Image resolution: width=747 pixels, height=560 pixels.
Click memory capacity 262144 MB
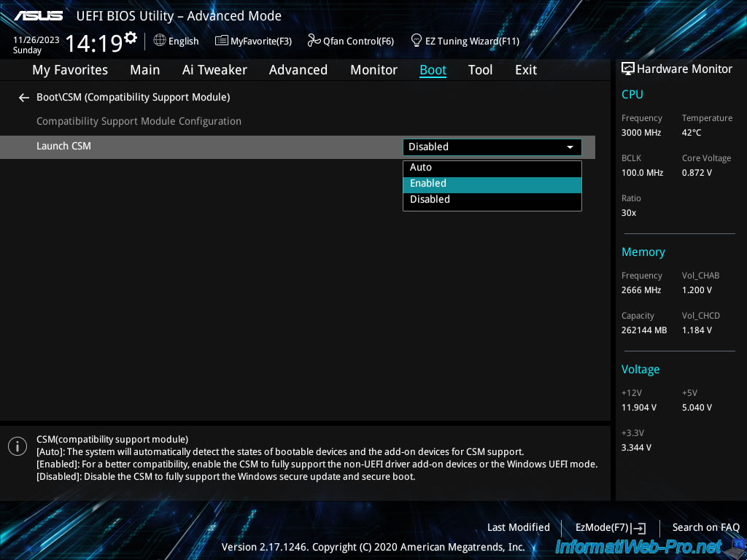coord(644,330)
